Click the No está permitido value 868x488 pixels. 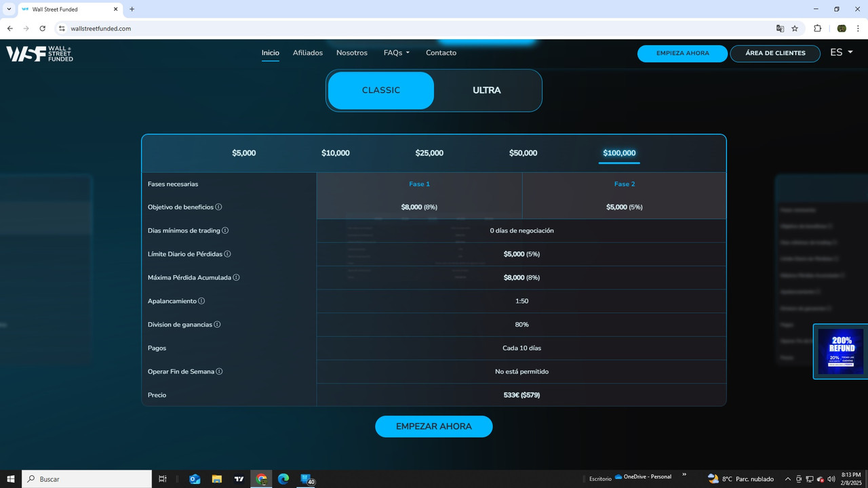[521, 371]
